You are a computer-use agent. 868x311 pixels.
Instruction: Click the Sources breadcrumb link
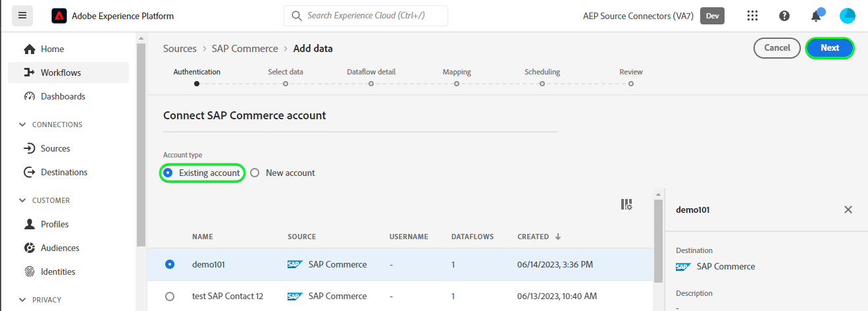click(180, 48)
